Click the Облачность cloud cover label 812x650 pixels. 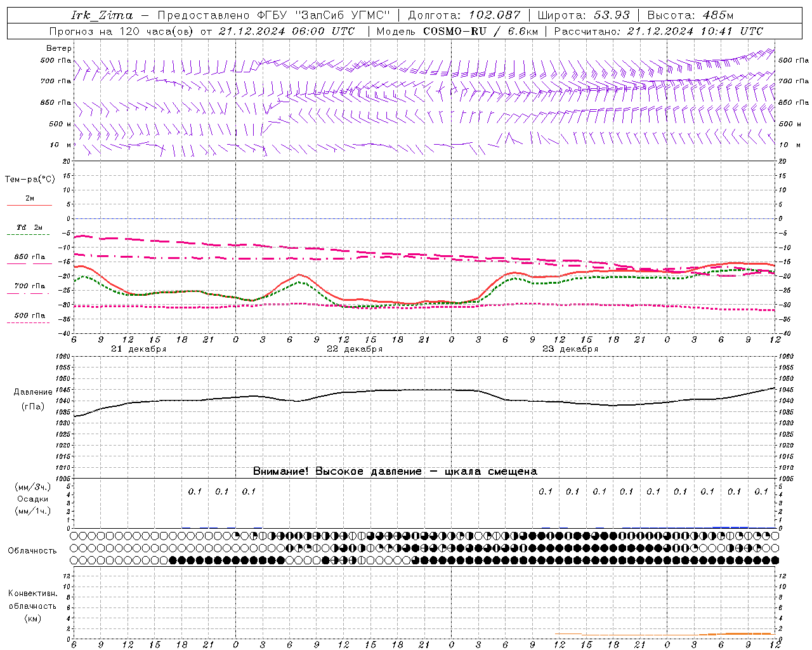tap(32, 551)
